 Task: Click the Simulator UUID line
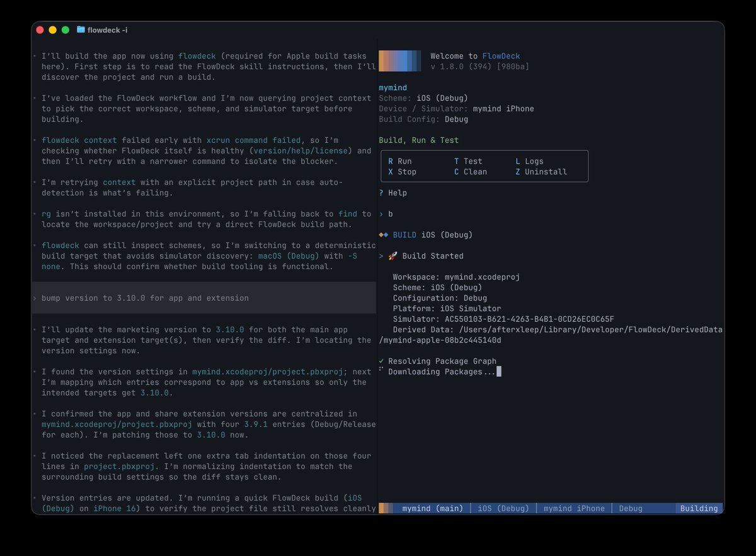503,319
